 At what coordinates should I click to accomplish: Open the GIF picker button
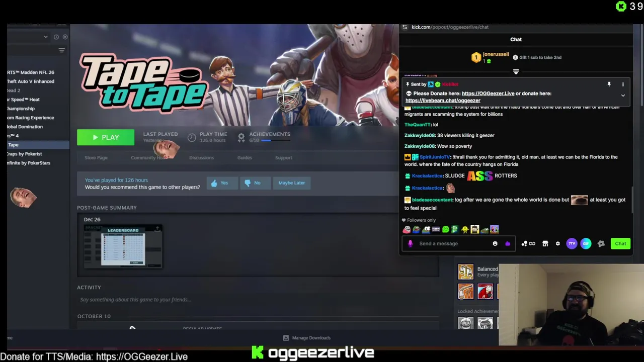pyautogui.click(x=586, y=244)
